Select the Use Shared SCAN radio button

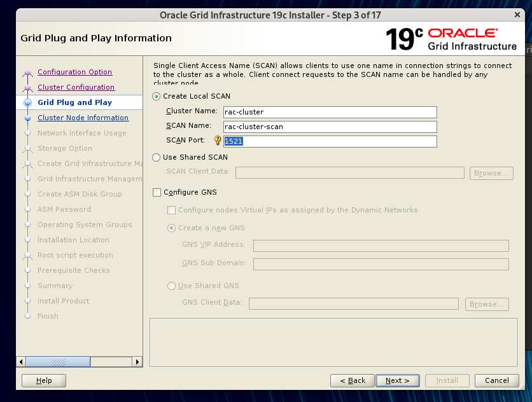click(x=156, y=157)
